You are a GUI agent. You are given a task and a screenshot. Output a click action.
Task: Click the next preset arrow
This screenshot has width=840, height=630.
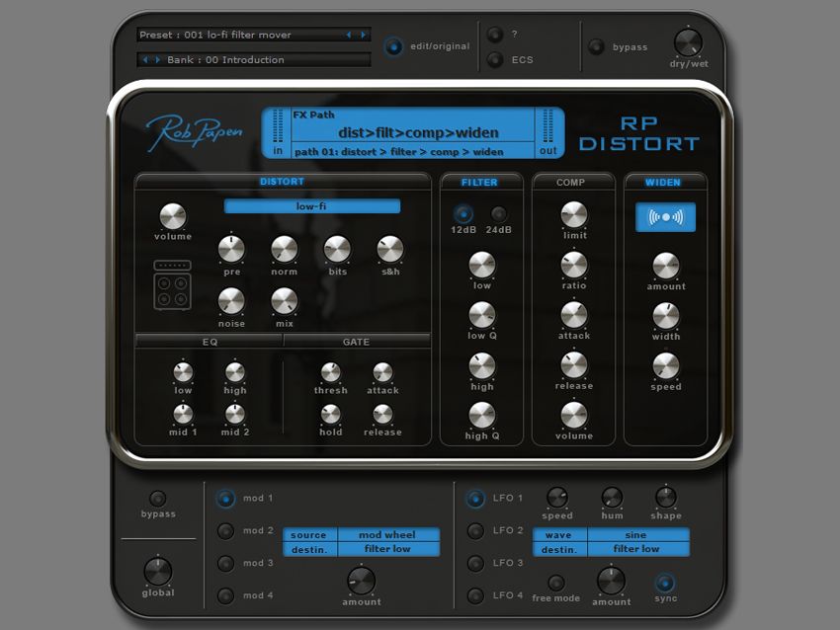363,34
